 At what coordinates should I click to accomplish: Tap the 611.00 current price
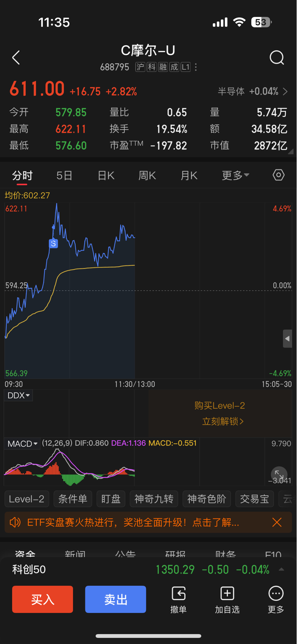pos(37,89)
